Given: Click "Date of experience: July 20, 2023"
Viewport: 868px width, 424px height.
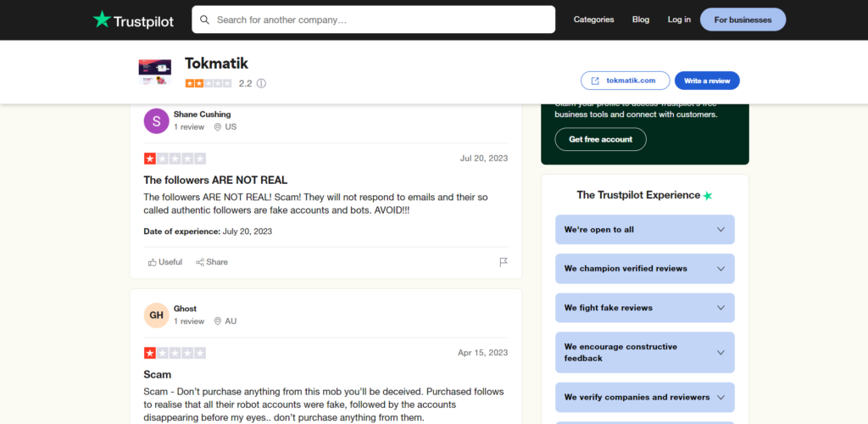Looking at the screenshot, I should coord(208,232).
